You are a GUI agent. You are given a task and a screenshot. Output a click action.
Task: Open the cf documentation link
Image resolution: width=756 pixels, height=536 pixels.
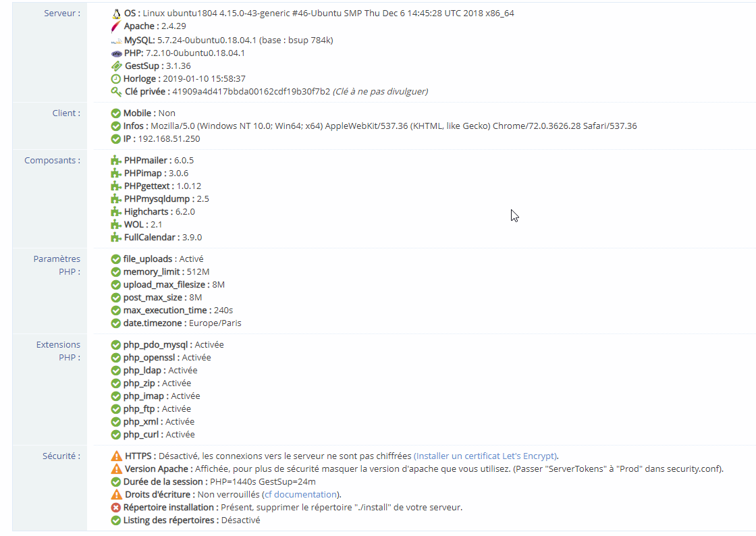(300, 494)
